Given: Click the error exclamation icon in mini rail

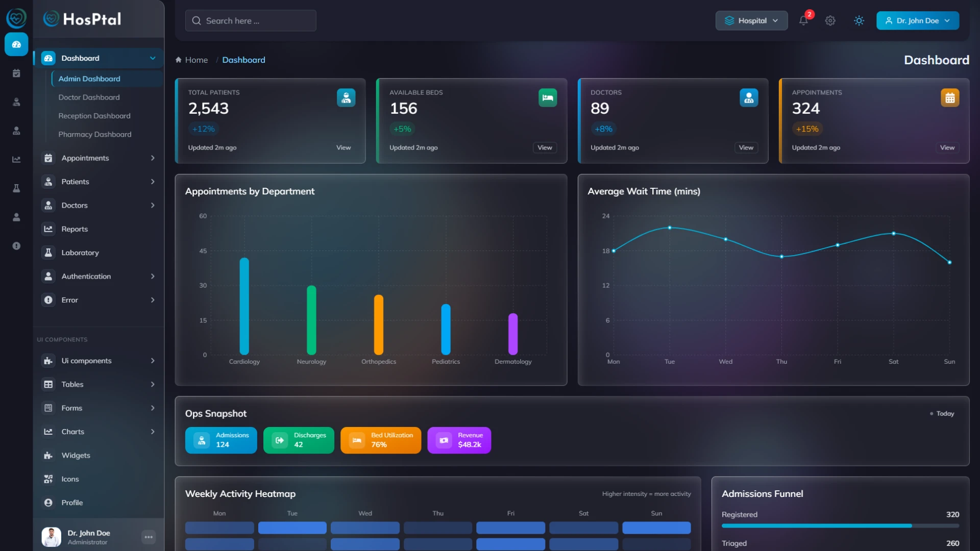Looking at the screenshot, I should coord(16,246).
